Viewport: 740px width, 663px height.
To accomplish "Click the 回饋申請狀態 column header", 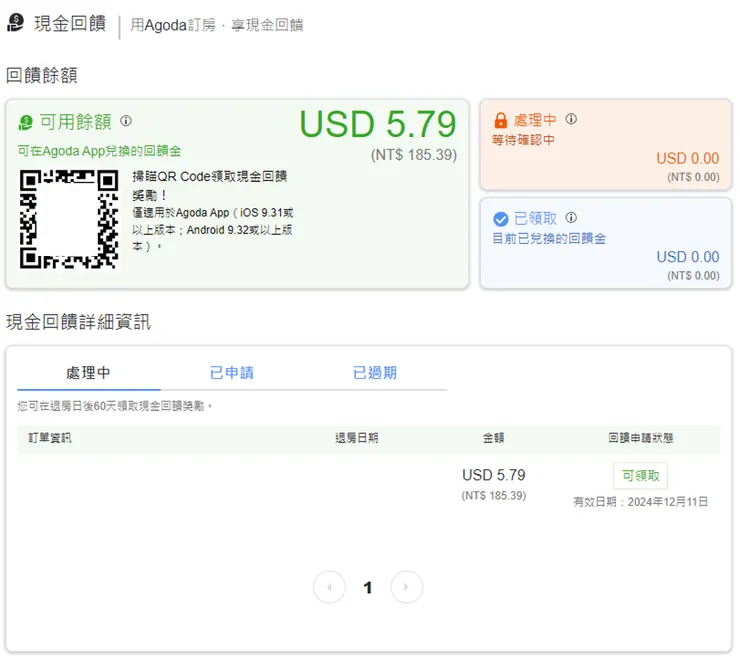I will point(640,438).
